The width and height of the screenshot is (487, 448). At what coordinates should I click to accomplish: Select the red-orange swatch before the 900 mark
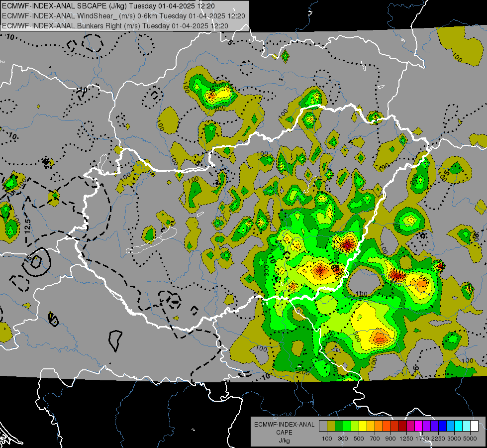coord(387,426)
